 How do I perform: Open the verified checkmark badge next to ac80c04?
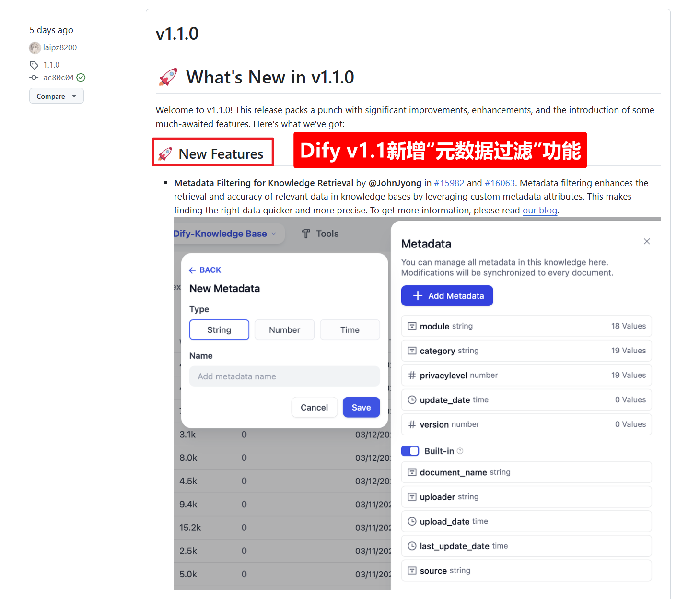[81, 77]
